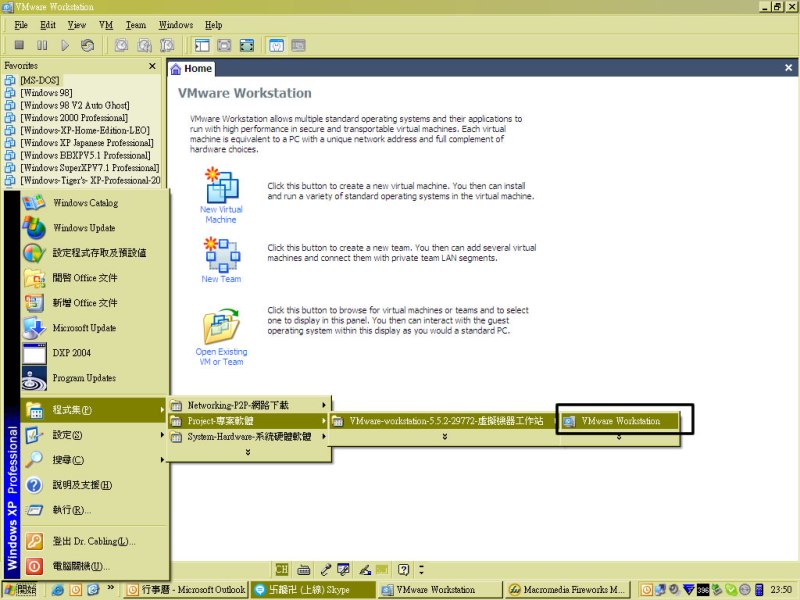The width and height of the screenshot is (800, 600).
Task: Expand 搜尋(C) search submenu
Action: 94,460
